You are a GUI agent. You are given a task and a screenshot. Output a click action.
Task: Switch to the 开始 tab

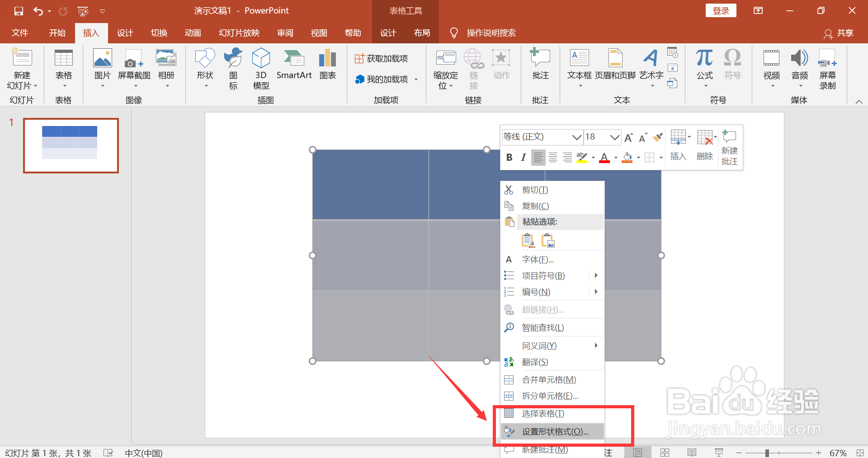point(57,33)
